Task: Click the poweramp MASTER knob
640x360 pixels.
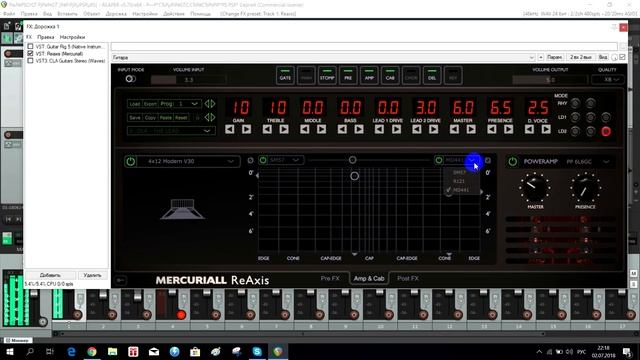Action: pyautogui.click(x=535, y=188)
